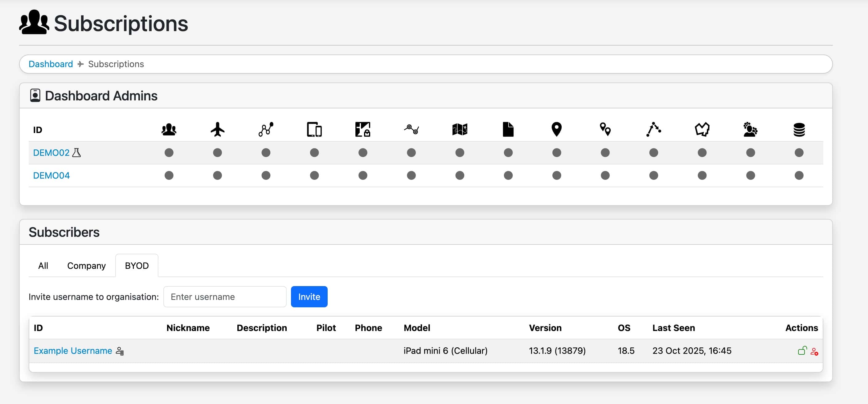Click the user settings gears column icon

750,129
